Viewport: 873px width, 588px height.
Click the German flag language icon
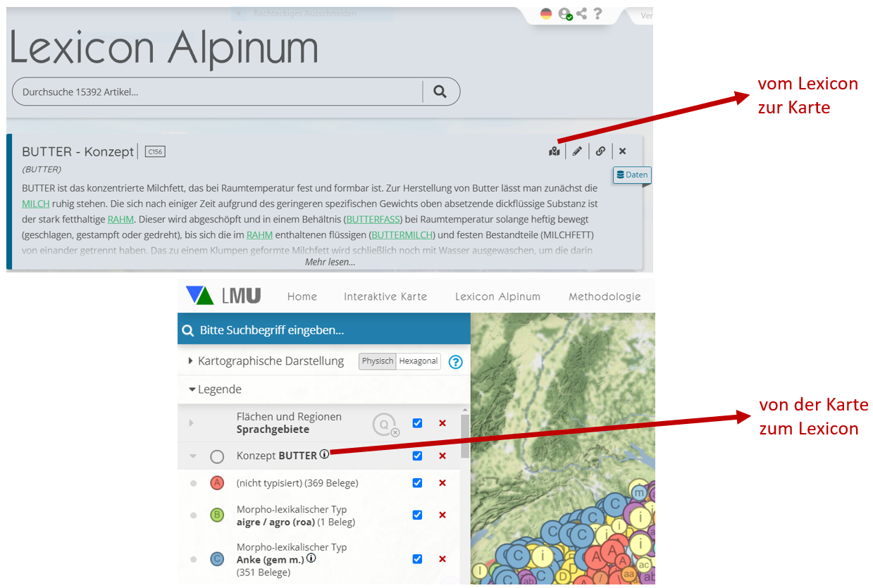pyautogui.click(x=546, y=13)
